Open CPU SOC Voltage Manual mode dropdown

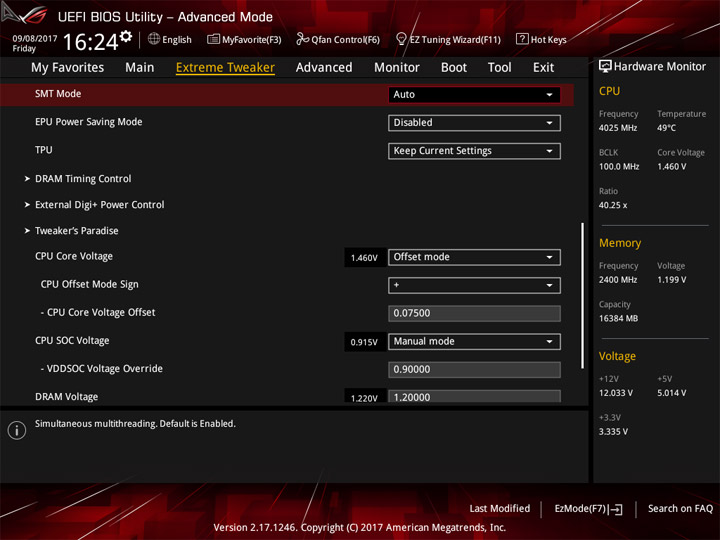[x=474, y=342]
